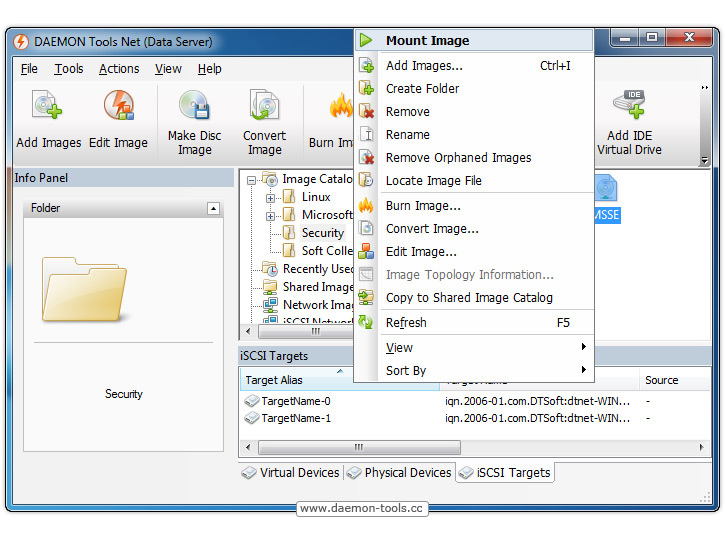Choose Add Images... in context menu

(474, 65)
